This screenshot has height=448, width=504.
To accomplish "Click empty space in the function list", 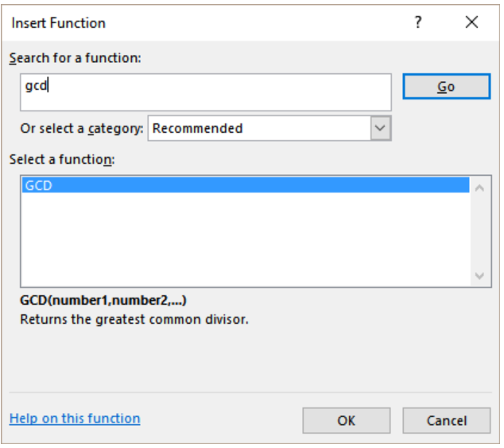I will pyautogui.click(x=246, y=240).
